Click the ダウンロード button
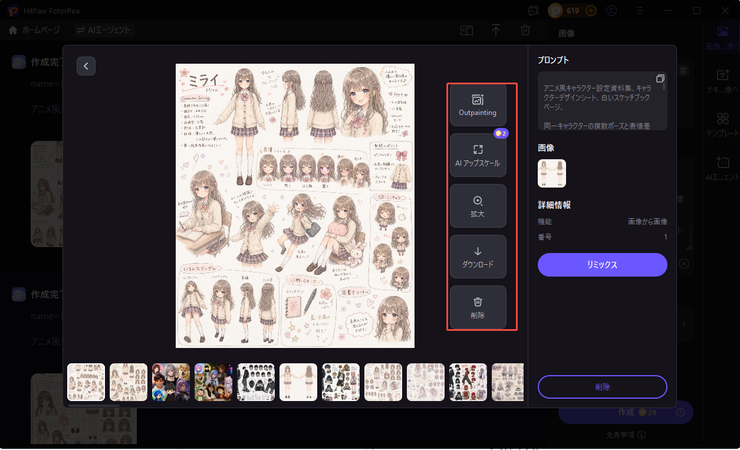This screenshot has height=450, width=740. click(478, 257)
